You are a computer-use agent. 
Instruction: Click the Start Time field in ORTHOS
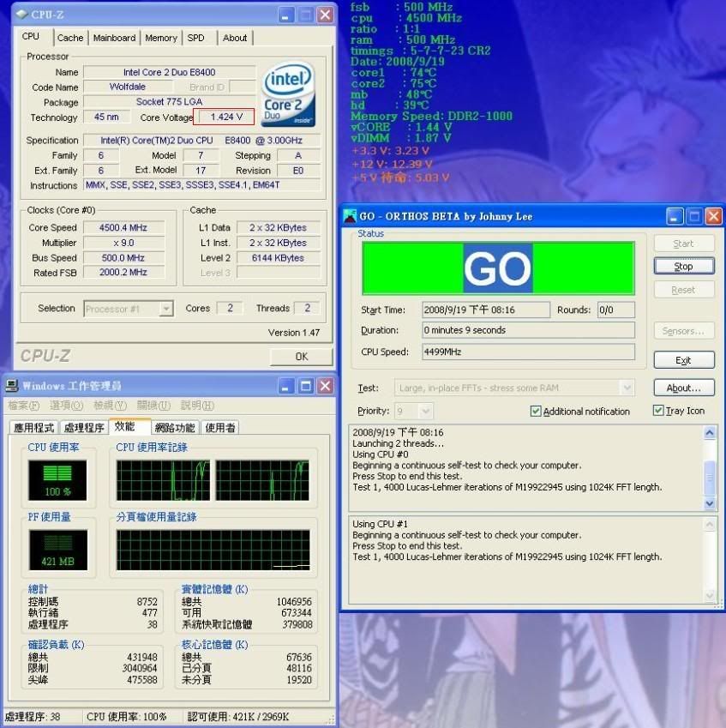coord(486,310)
